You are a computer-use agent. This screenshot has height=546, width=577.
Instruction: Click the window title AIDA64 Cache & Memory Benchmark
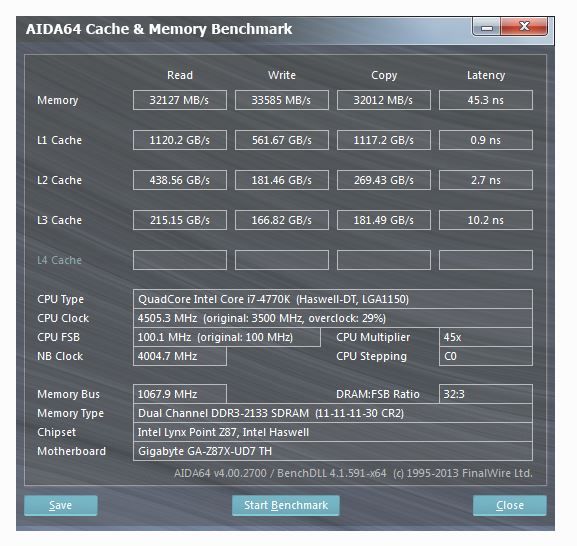[159, 29]
